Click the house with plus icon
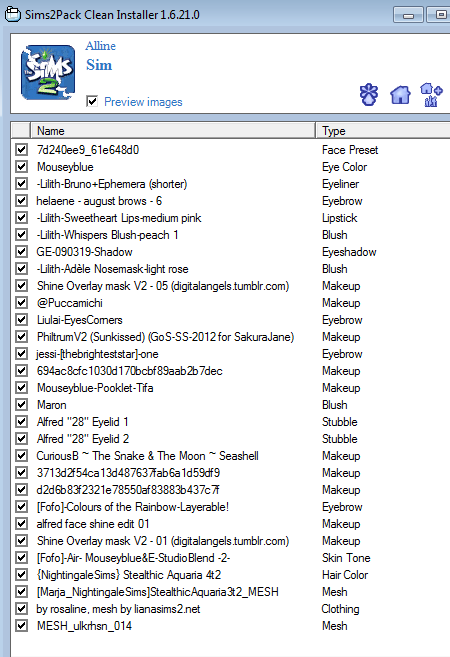The width and height of the screenshot is (450, 657). point(431,94)
